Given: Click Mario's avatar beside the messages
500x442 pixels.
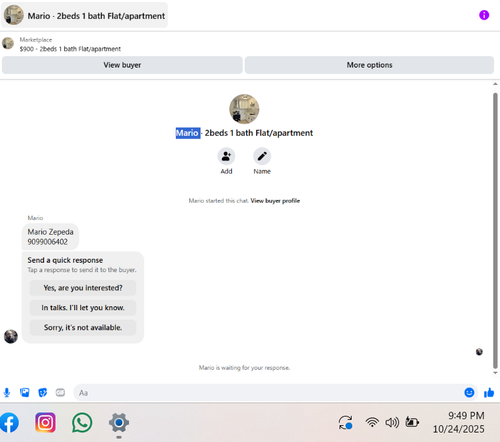Looking at the screenshot, I should pyautogui.click(x=11, y=336).
